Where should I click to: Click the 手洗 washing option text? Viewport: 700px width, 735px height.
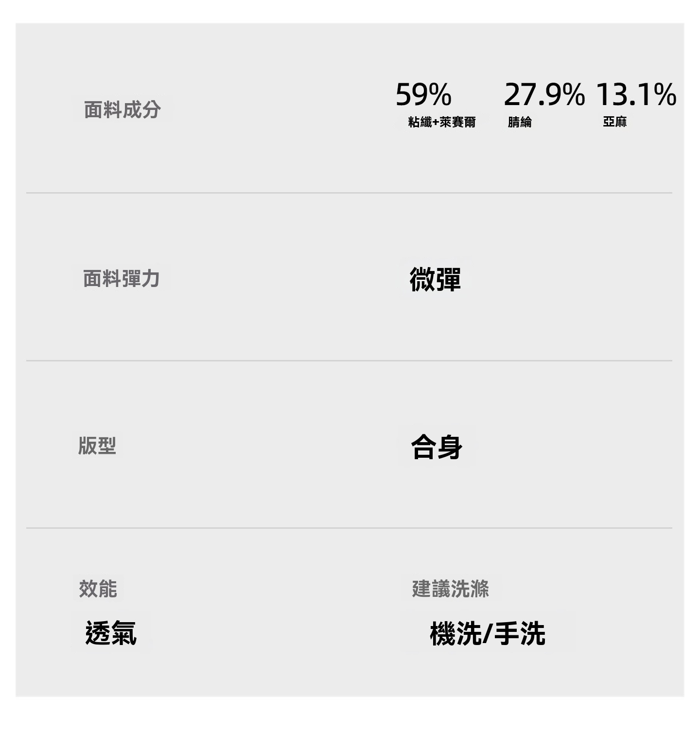[x=520, y=634]
